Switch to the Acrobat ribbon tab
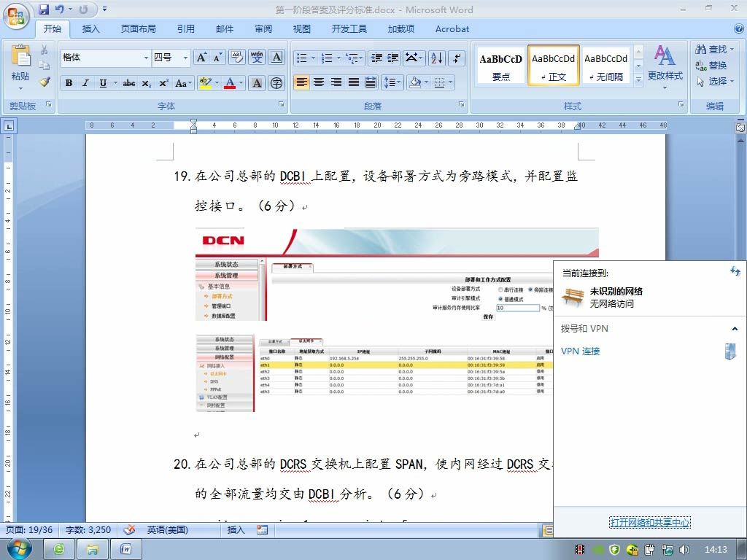Viewport: 747px width, 560px height. 452,29
